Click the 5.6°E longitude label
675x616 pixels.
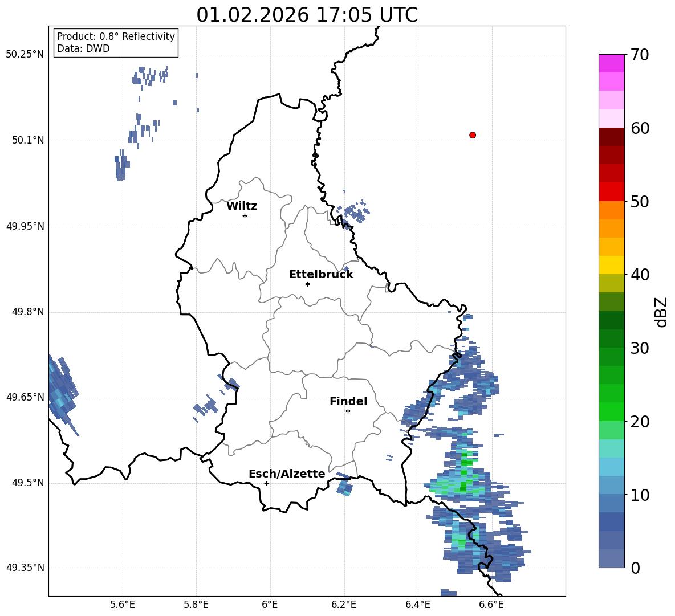[x=123, y=605]
